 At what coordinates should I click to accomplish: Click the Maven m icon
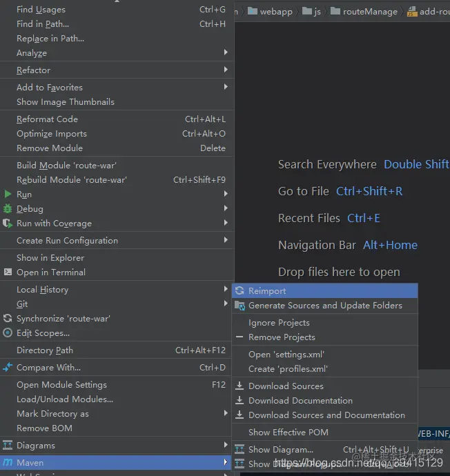click(x=8, y=462)
